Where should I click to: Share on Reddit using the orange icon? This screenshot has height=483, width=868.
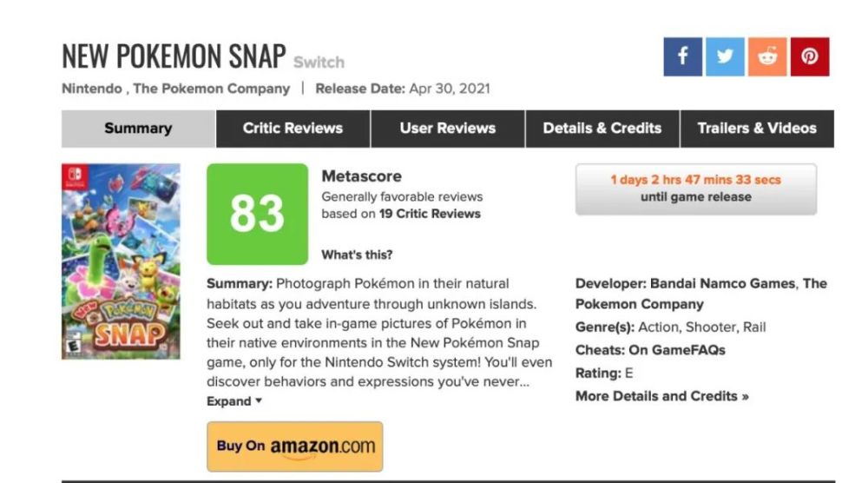(x=767, y=56)
